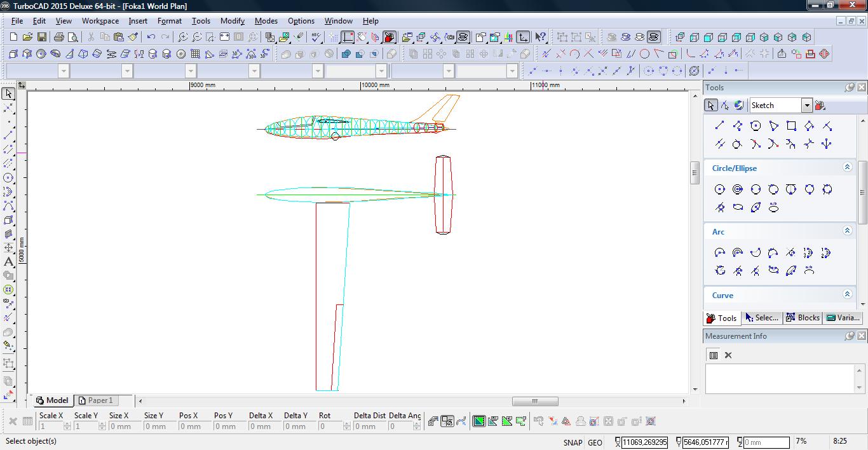The height and width of the screenshot is (450, 868).
Task: Open the Modify menu
Action: point(232,21)
